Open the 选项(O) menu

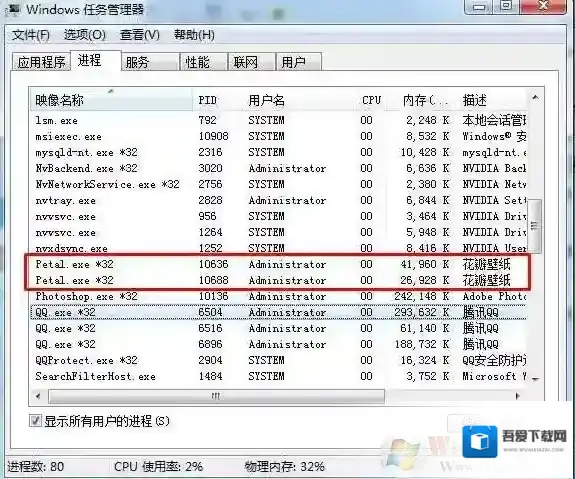(85, 35)
